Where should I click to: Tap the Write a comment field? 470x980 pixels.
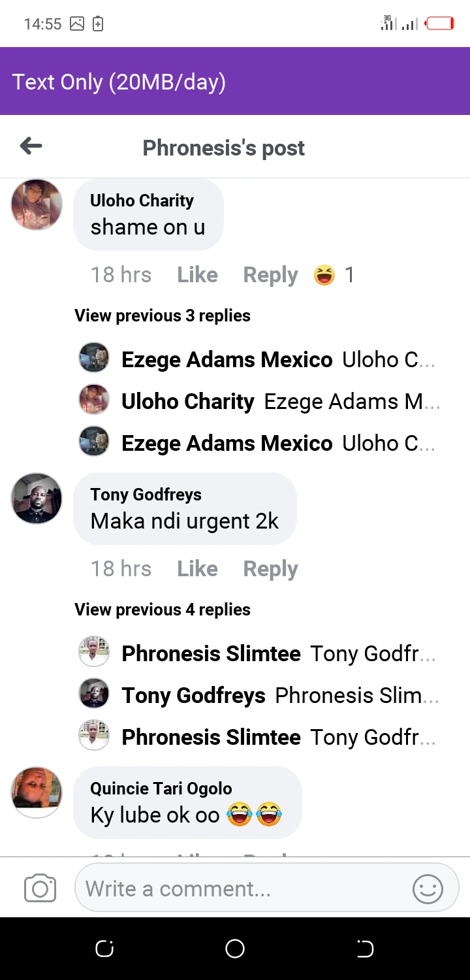pos(266,889)
